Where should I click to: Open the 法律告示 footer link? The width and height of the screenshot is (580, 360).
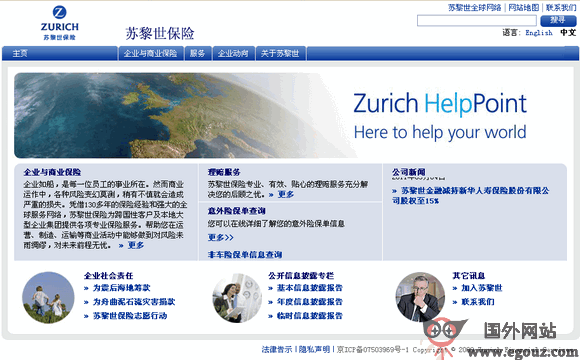tap(277, 349)
